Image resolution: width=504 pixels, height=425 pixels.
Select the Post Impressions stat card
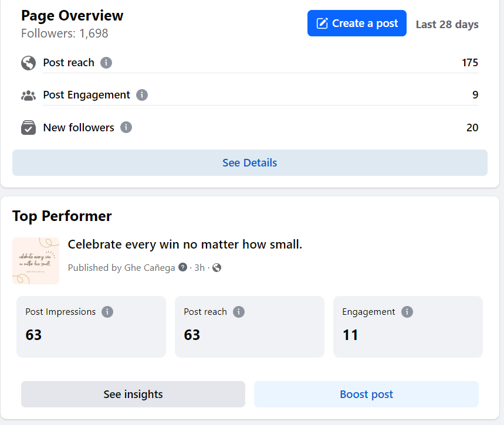coord(91,327)
